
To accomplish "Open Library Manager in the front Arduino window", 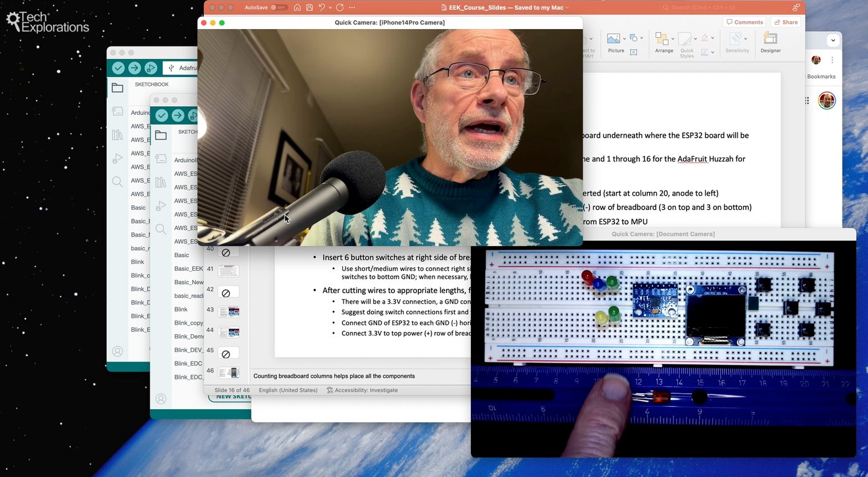I will click(161, 182).
